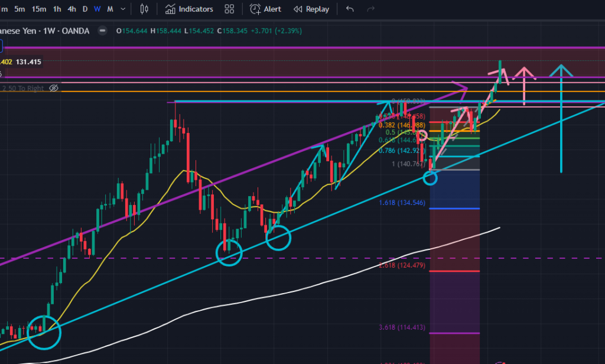Select the tall cyan up arrow drawing

561,118
